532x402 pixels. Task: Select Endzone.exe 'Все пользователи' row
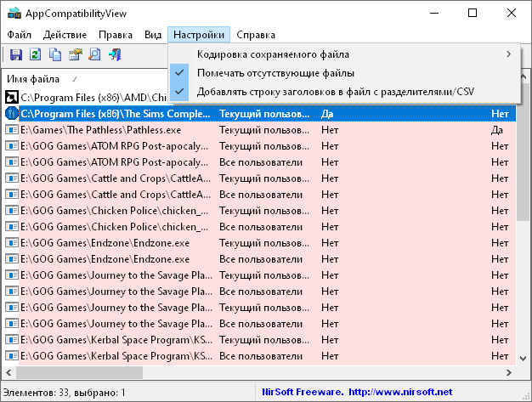click(261, 259)
